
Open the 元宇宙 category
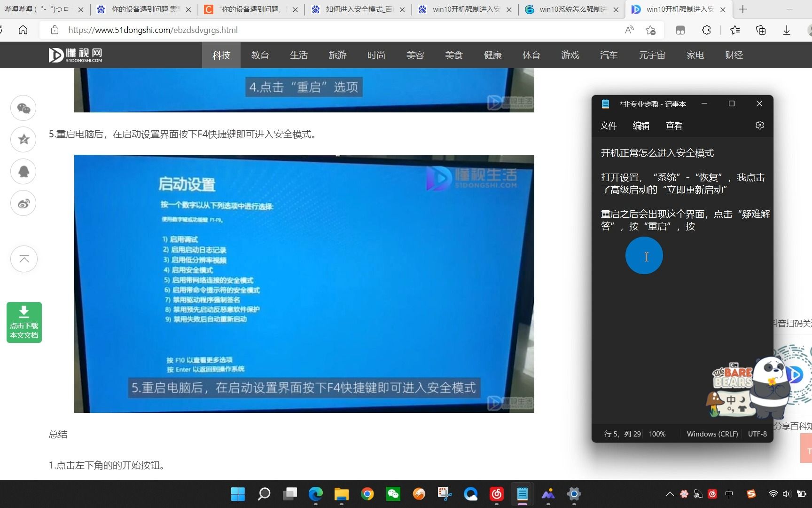(x=652, y=55)
